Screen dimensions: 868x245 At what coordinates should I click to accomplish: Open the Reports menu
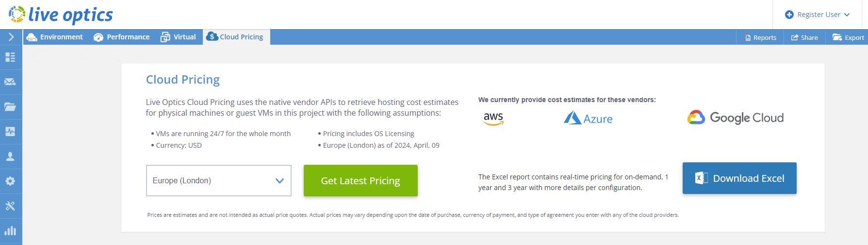(760, 37)
